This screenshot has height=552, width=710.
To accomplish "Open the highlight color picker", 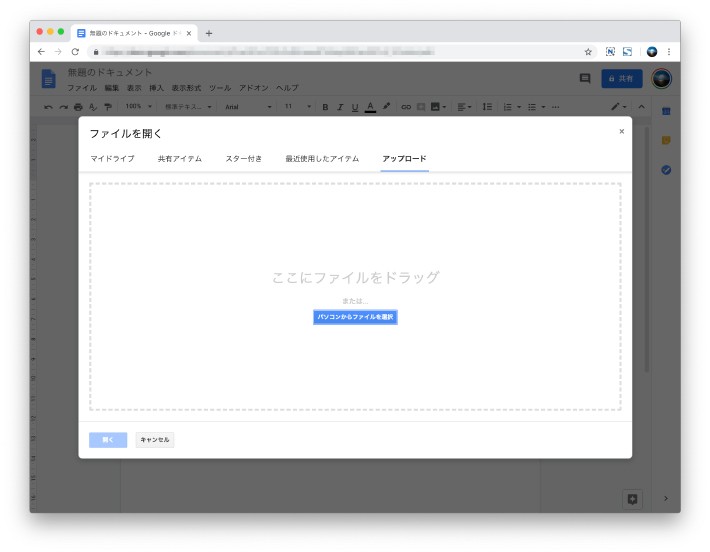I will coord(386,106).
